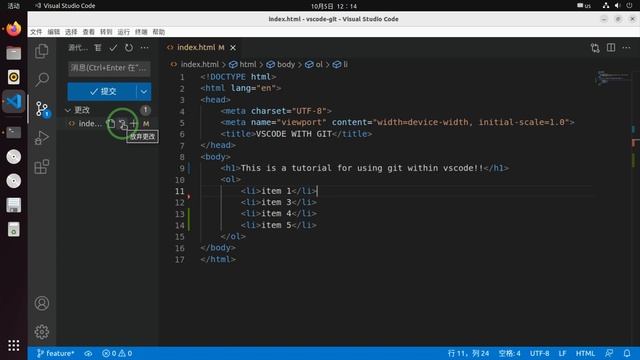
Task: Open the 转到 menu
Action: click(x=106, y=32)
